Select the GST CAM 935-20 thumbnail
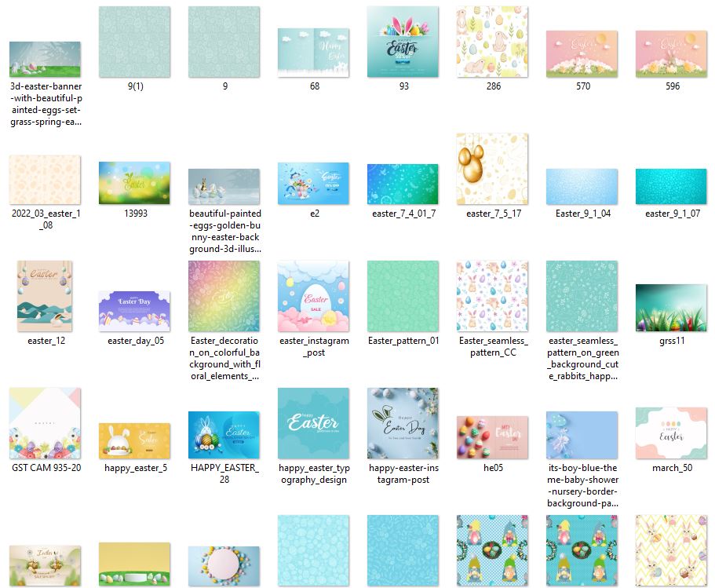Viewport: 715px width, 588px height. [45, 423]
